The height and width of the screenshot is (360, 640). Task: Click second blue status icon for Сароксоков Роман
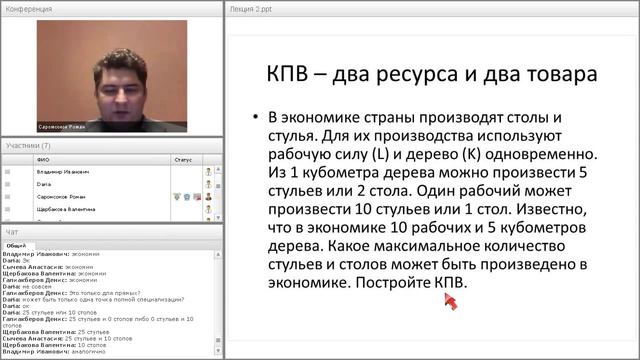[187, 197]
